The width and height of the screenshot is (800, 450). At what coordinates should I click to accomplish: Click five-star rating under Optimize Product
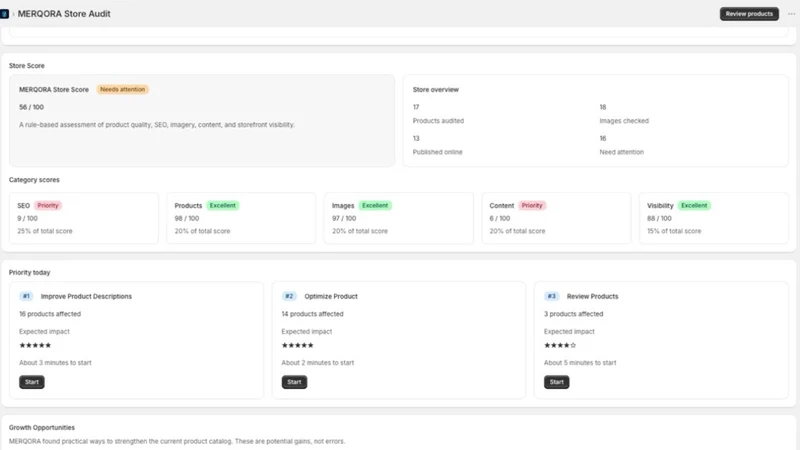click(x=297, y=345)
